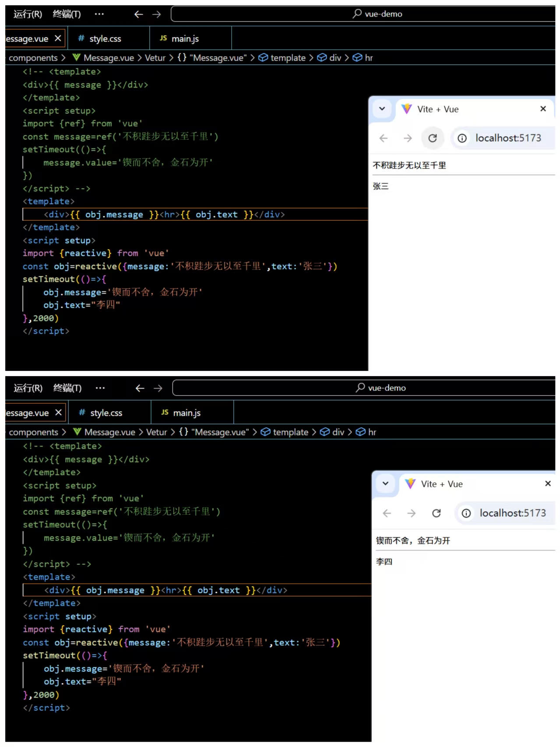
Task: Select Message.vue breadcrumb in top editor
Action: coord(104,58)
